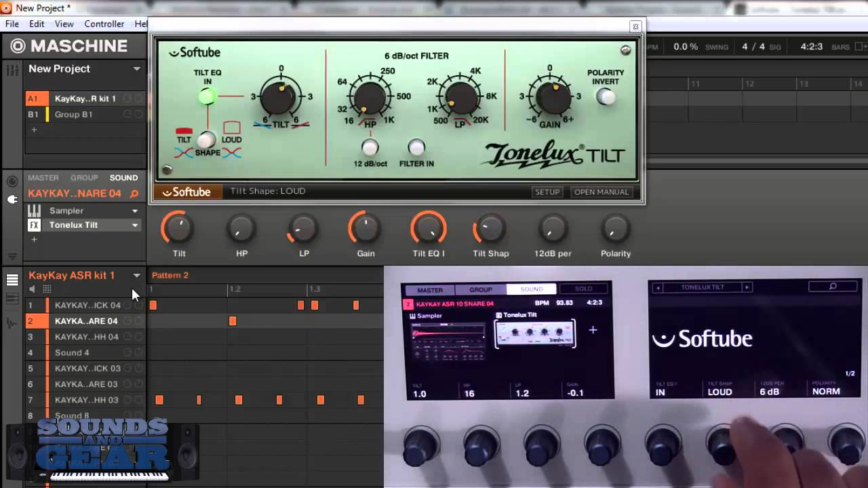
Task: Click the 1.2 marker in the pattern ruler
Action: click(235, 289)
